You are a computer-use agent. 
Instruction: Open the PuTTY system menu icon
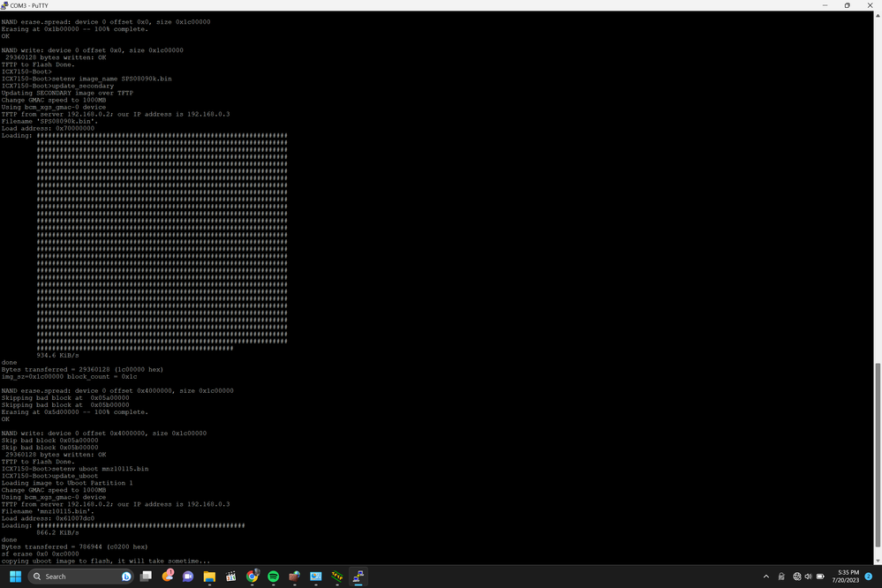5,5
